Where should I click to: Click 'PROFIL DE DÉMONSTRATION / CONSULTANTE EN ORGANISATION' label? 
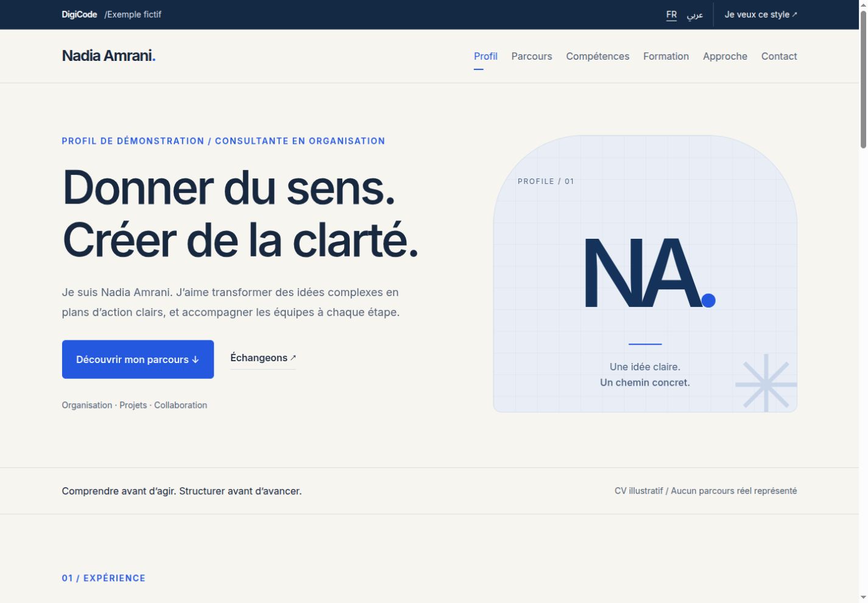[x=224, y=141]
